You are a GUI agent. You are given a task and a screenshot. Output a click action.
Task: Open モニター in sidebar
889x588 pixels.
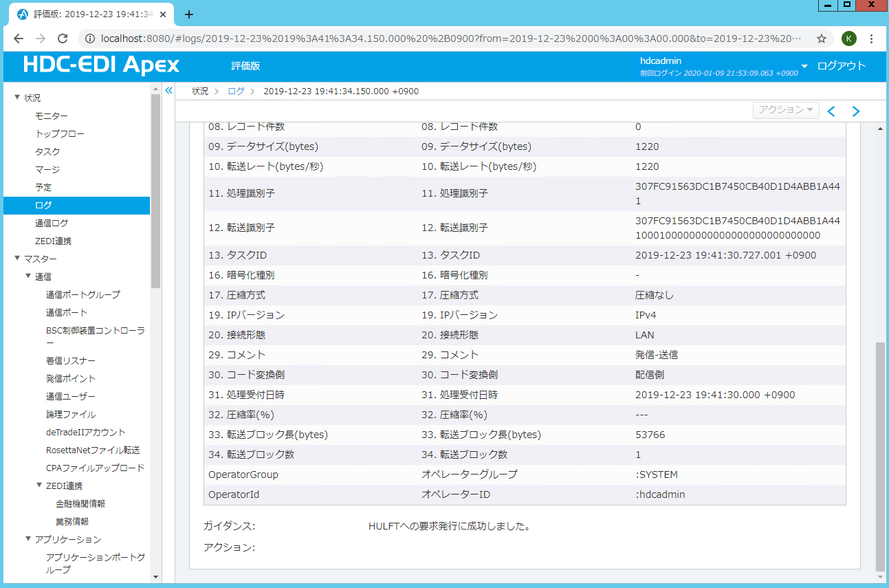[x=52, y=116]
